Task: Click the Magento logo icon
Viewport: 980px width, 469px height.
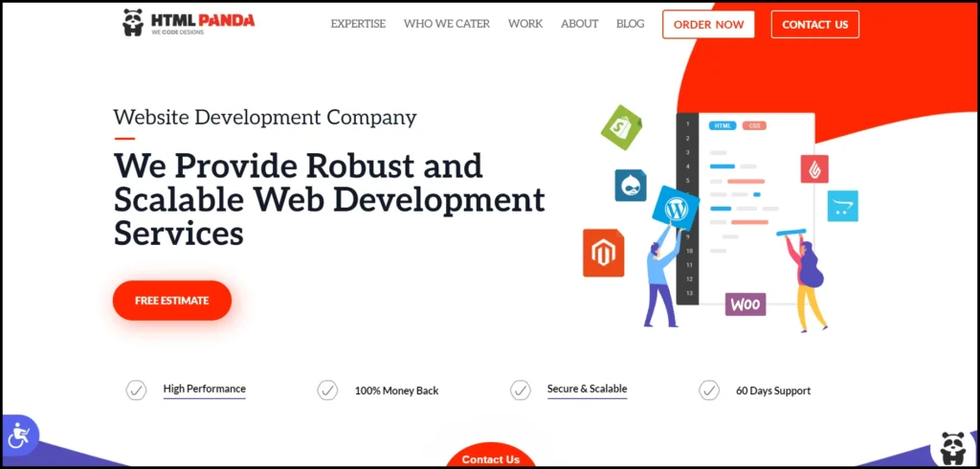Action: click(x=603, y=253)
